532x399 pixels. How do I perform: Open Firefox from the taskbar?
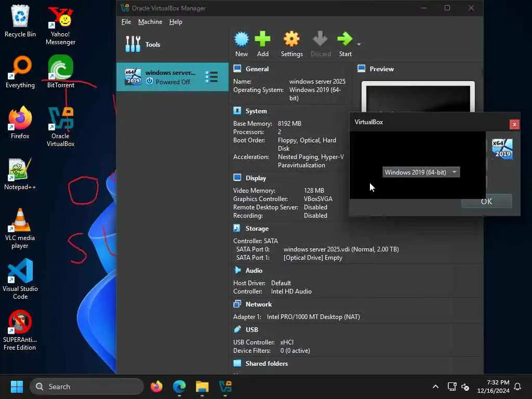pos(156,387)
